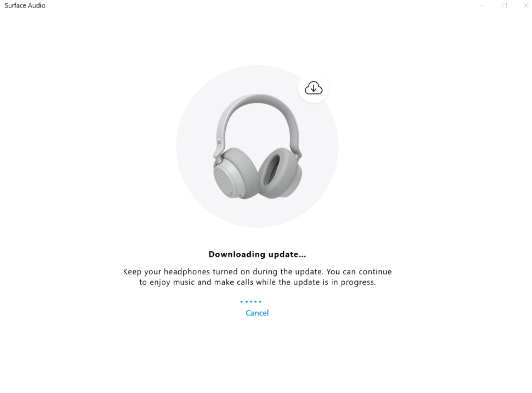
Task: Click the text line starting with Keep your headphones
Action: (x=257, y=272)
